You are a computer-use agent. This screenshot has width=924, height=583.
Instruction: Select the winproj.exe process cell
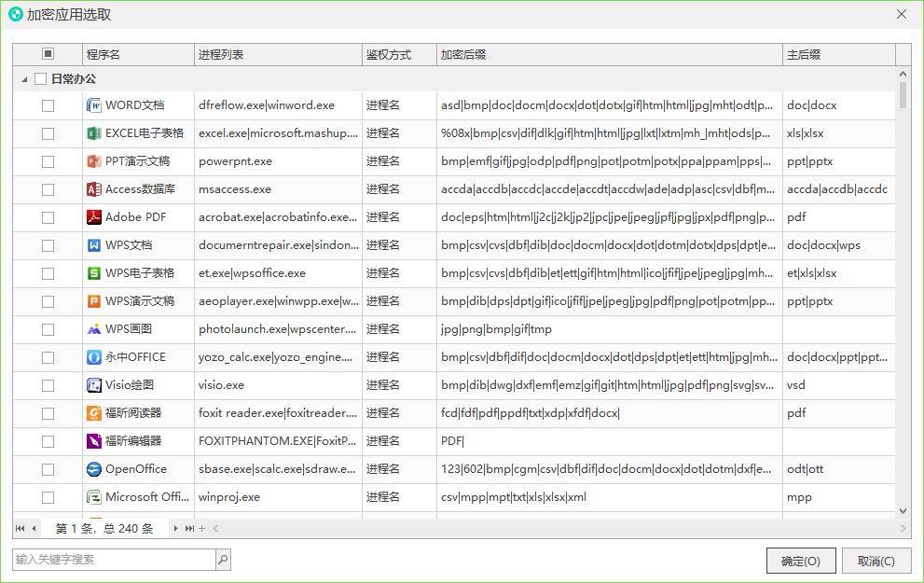click(278, 497)
